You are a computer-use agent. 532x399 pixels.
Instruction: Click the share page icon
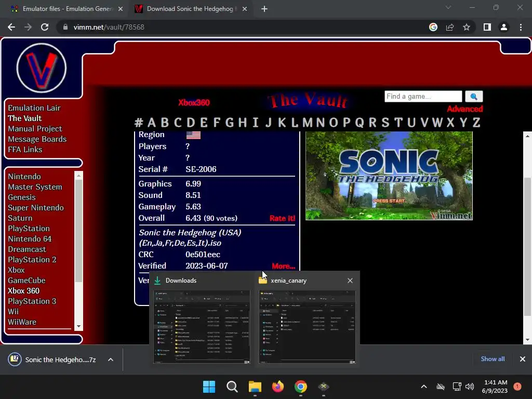click(x=450, y=27)
